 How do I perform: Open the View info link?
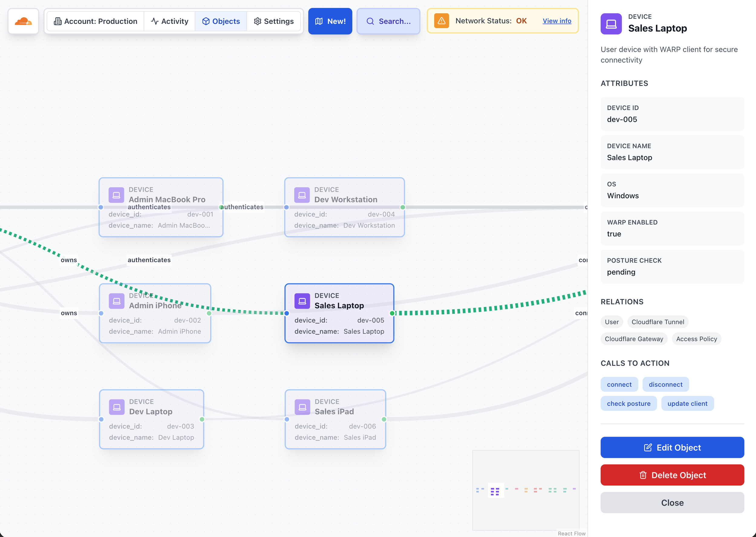557,21
